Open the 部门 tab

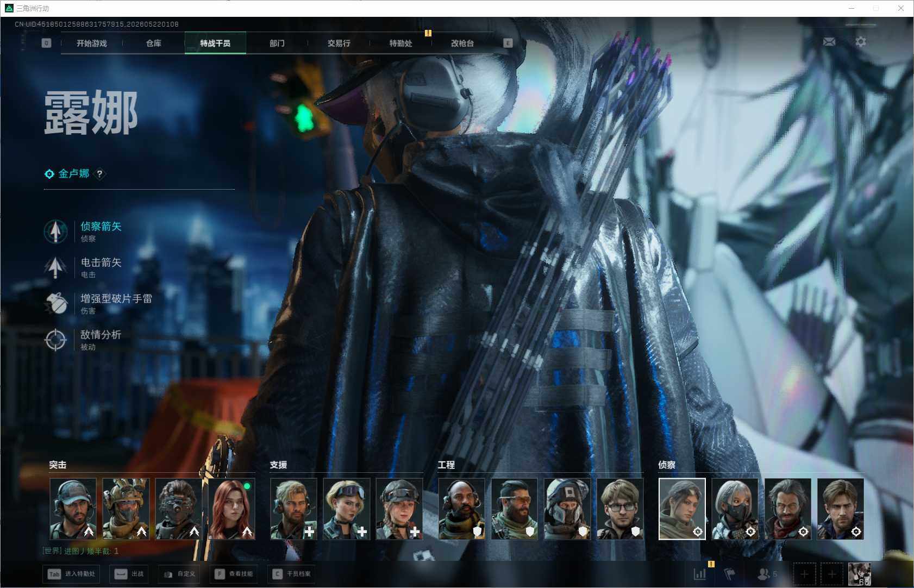click(277, 43)
